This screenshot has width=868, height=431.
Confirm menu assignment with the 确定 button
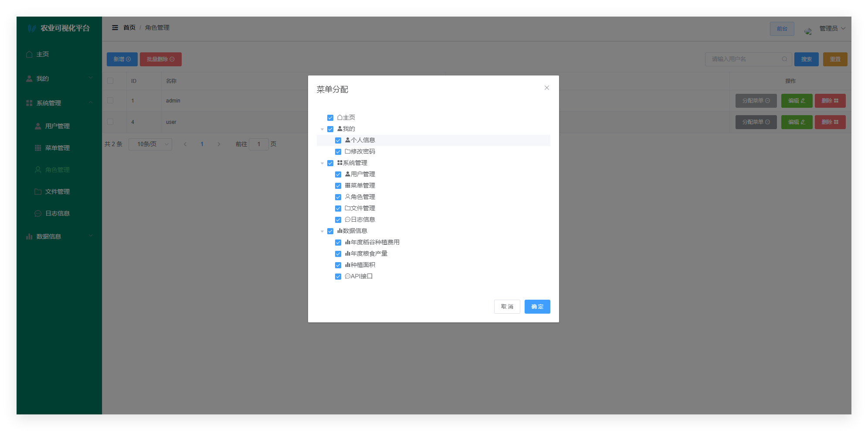(x=537, y=307)
